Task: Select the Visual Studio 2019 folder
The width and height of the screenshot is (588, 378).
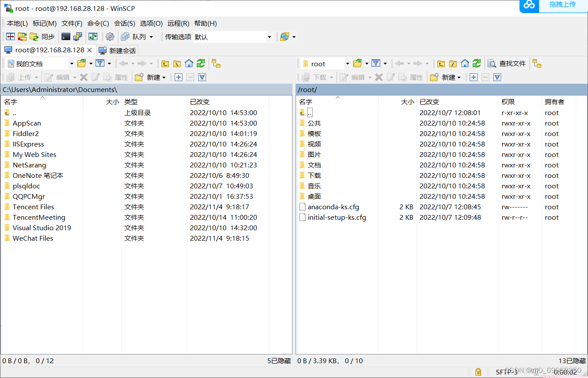Action: (41, 228)
